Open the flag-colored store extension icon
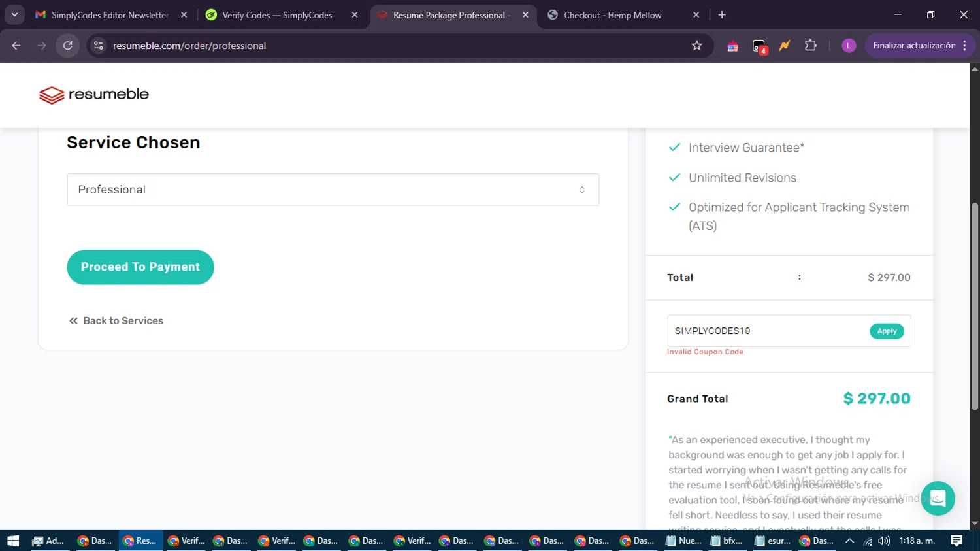 point(732,46)
